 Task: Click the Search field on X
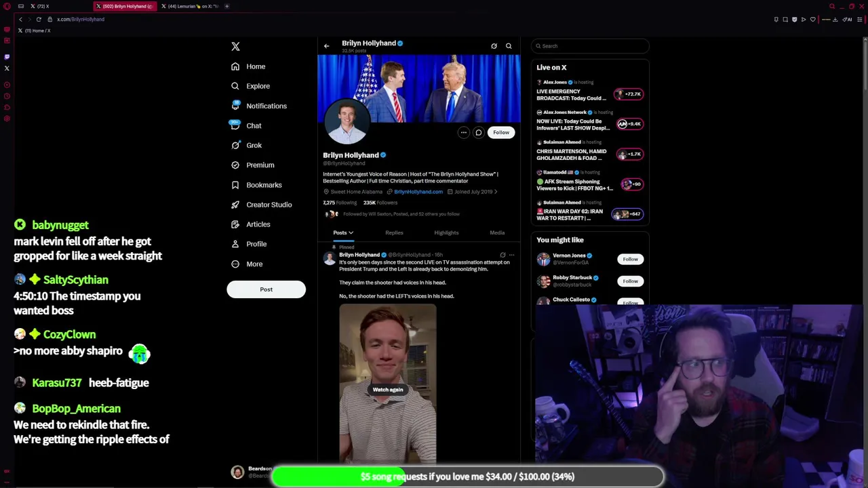590,46
